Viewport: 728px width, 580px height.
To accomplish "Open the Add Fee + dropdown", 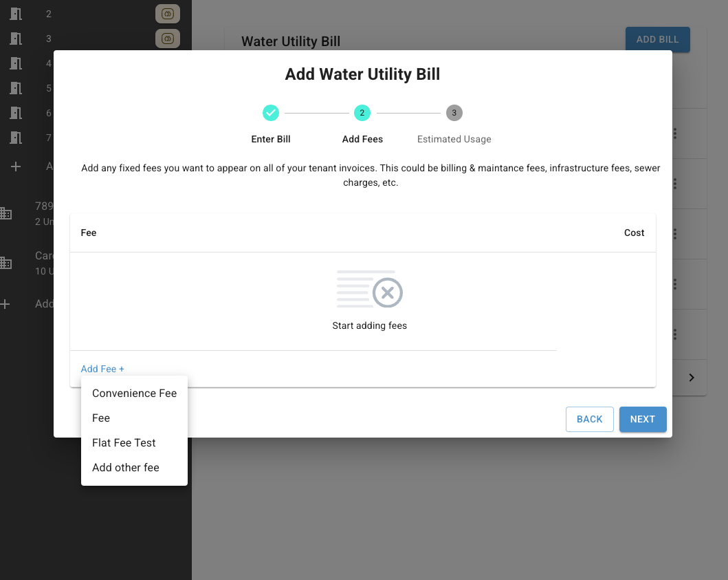I will coord(102,369).
